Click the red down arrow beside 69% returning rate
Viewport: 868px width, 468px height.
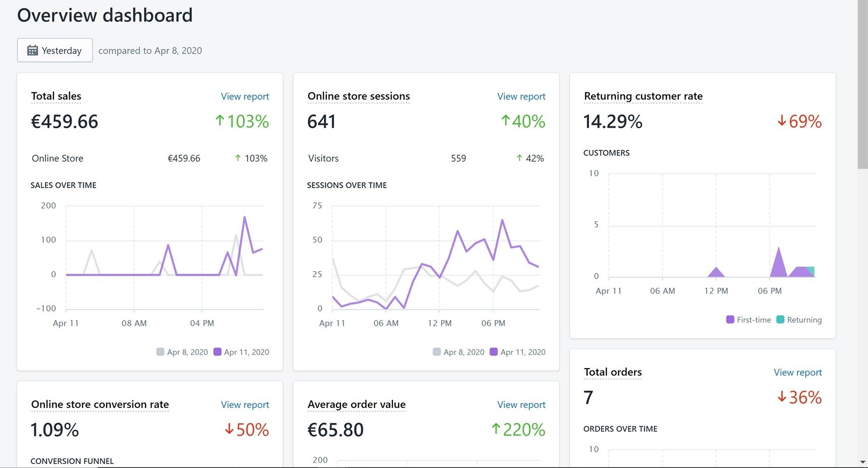point(782,121)
